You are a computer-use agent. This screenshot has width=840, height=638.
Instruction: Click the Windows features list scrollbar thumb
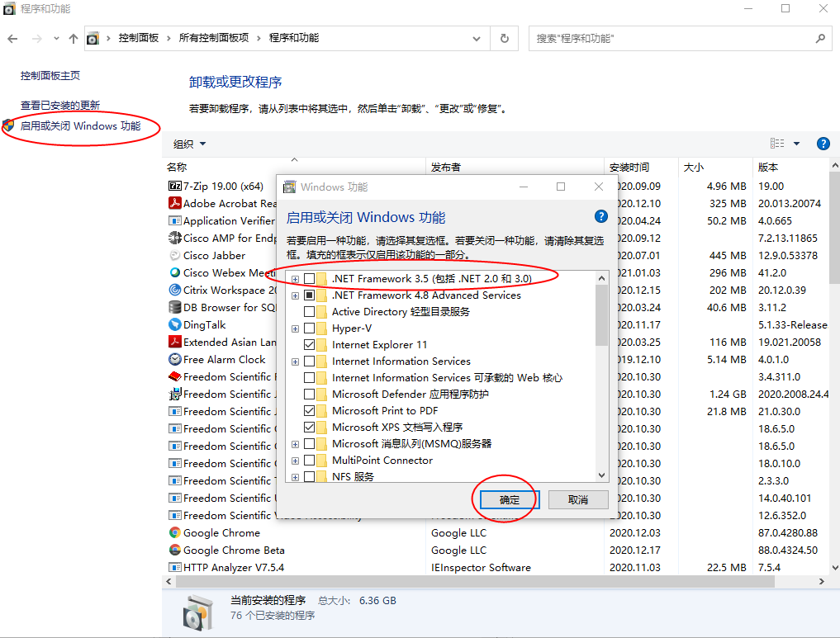pyautogui.click(x=601, y=315)
